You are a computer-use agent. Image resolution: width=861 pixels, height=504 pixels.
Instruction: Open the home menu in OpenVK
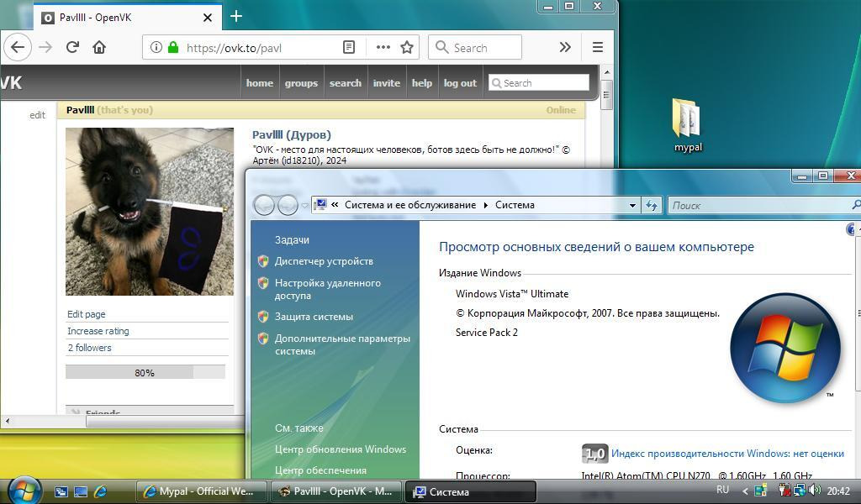coord(260,83)
